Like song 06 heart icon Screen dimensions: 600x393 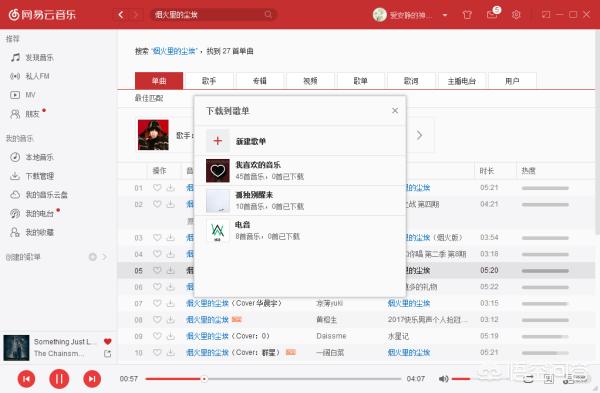pyautogui.click(x=157, y=287)
